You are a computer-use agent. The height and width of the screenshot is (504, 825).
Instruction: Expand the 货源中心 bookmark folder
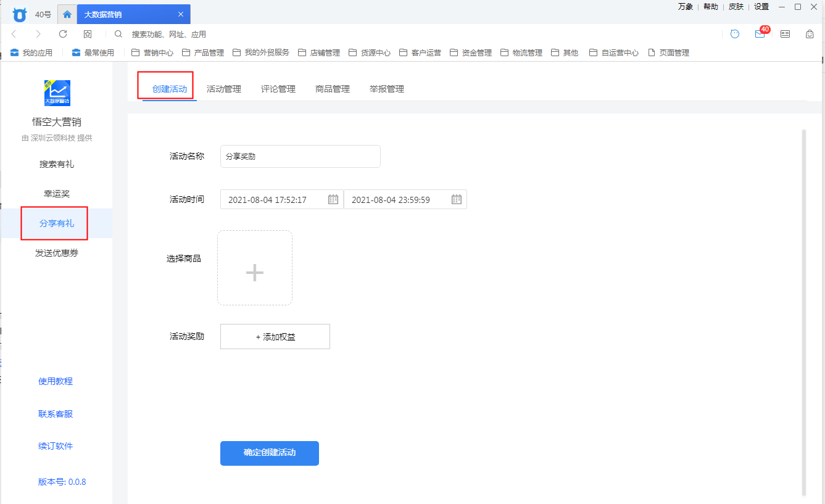(x=370, y=52)
